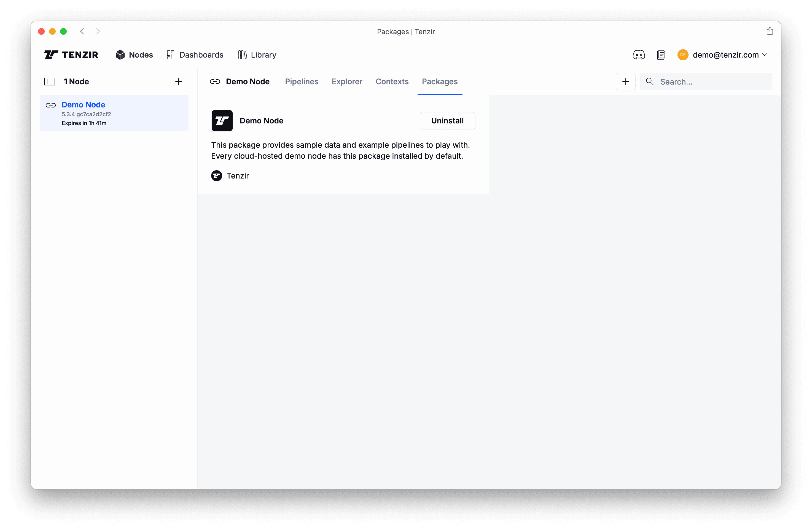The height and width of the screenshot is (530, 812).
Task: Click the Tenzir logo in the navigation bar
Action: pos(71,55)
